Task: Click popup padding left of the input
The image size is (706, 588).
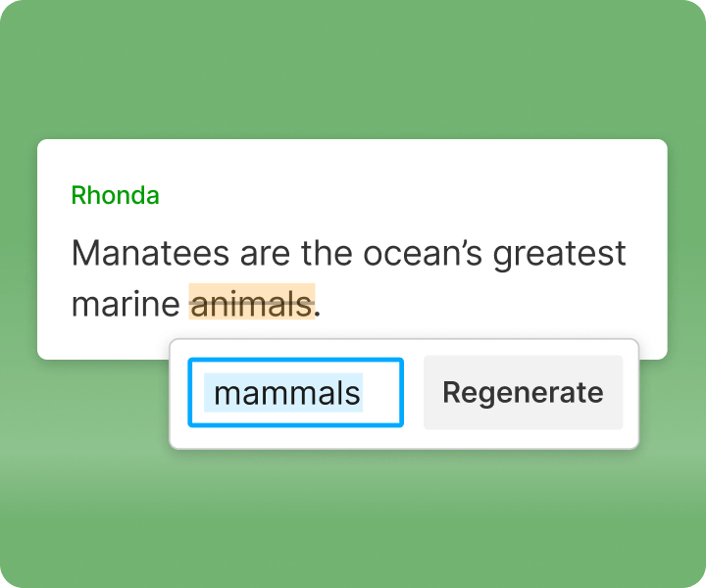Action: 179,393
